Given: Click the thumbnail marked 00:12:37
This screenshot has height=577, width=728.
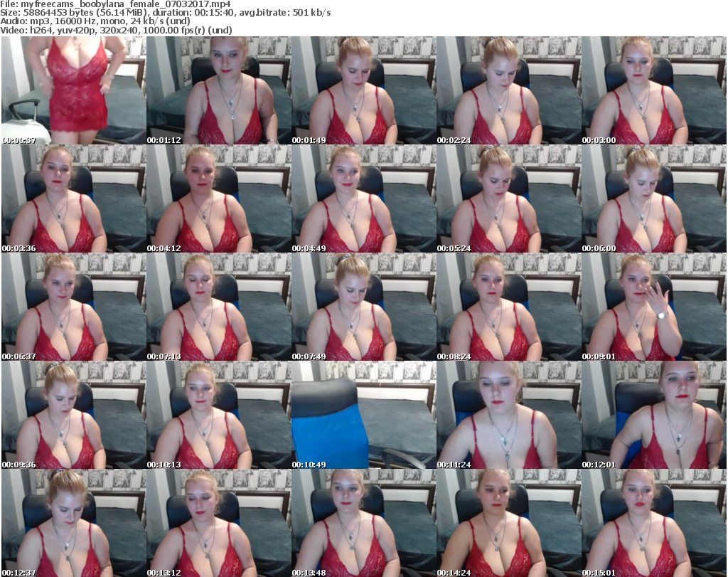Looking at the screenshot, I should pyautogui.click(x=74, y=523).
